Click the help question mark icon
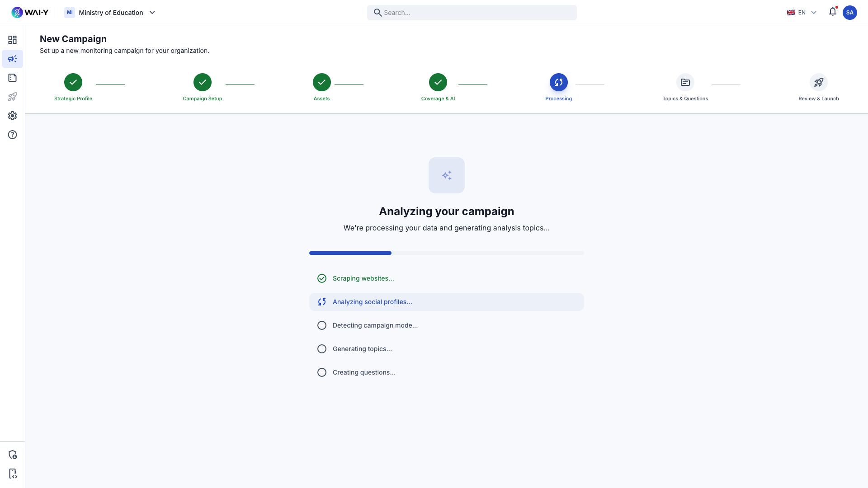The height and width of the screenshot is (488, 868). [x=12, y=135]
